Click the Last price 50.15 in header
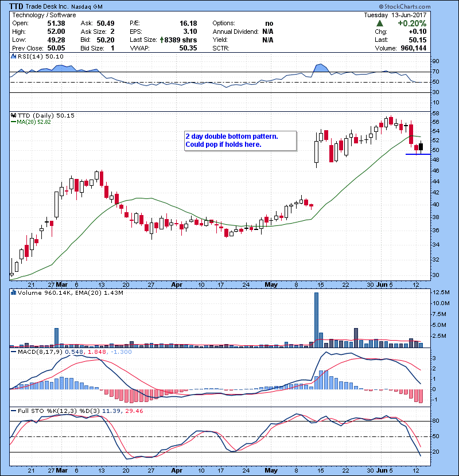Screen dimensions: 459x476 (417, 40)
